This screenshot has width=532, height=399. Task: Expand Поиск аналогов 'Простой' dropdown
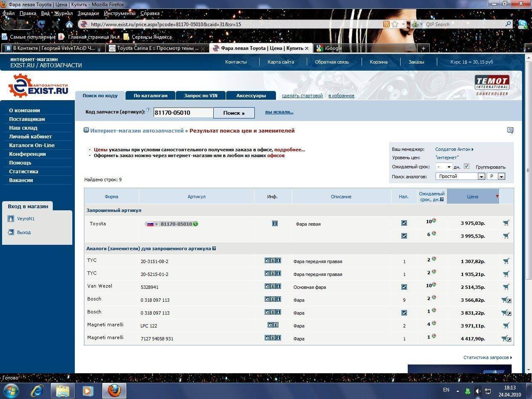481,177
